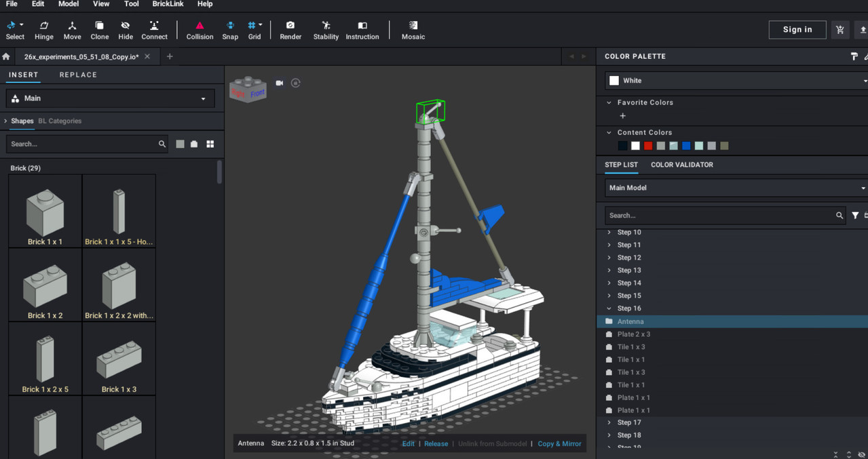Click the Release link
The height and width of the screenshot is (459, 868).
pyautogui.click(x=436, y=443)
